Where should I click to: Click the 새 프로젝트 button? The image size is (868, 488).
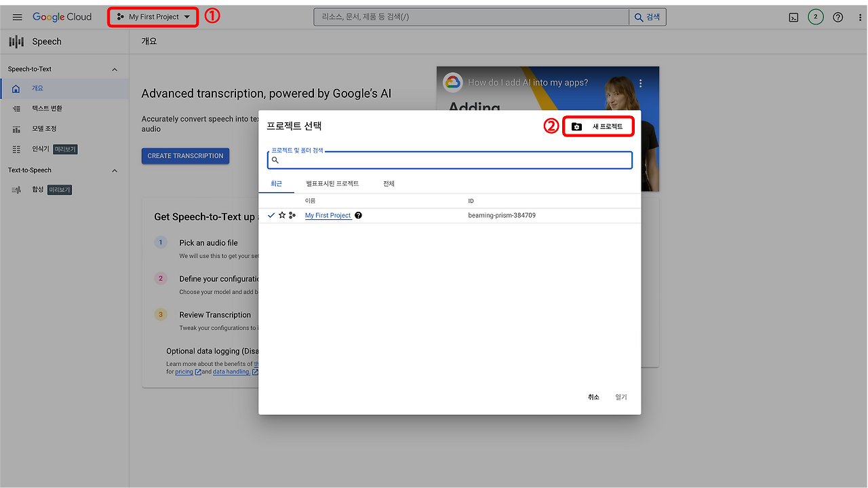point(597,126)
